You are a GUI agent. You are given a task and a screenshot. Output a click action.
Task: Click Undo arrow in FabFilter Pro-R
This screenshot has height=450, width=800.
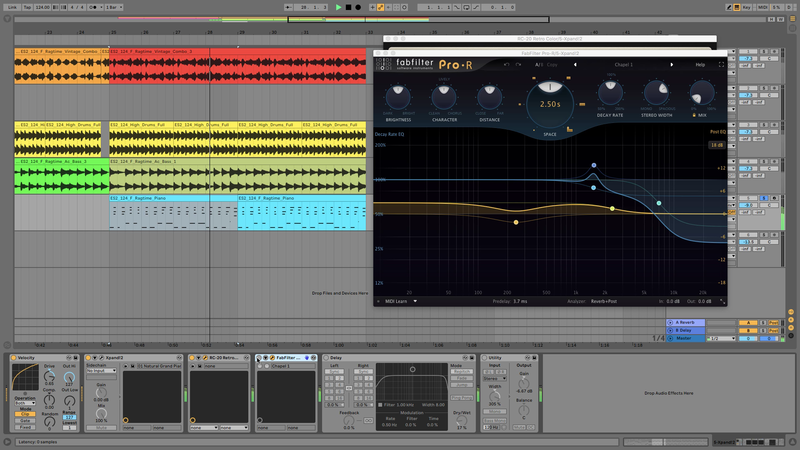click(507, 65)
